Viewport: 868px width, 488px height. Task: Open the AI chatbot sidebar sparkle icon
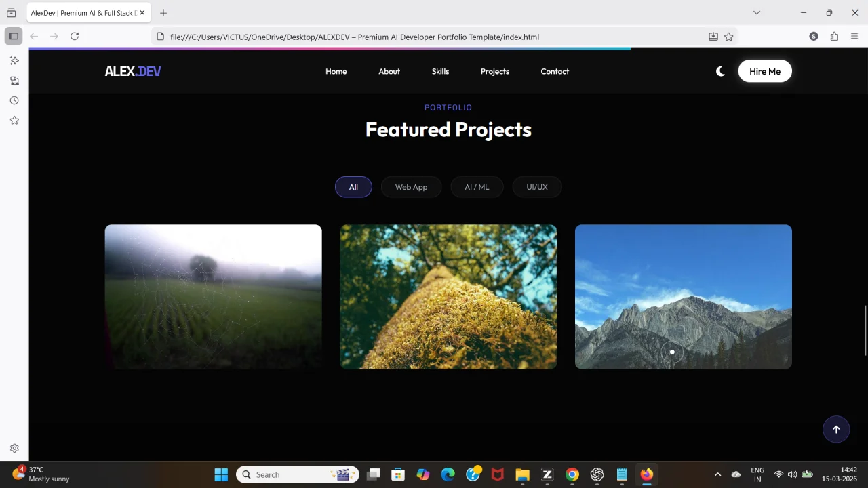point(14,60)
